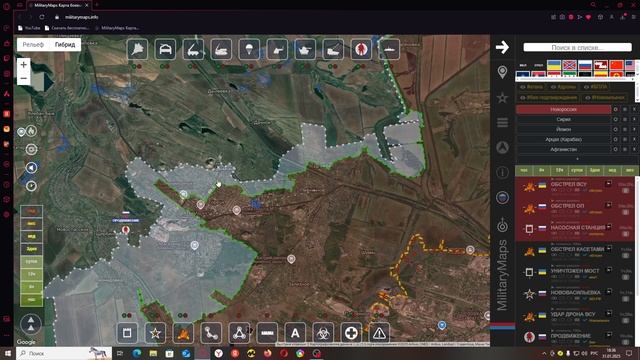Filter by the Russia flag
640x360 pixels.
click(585, 65)
